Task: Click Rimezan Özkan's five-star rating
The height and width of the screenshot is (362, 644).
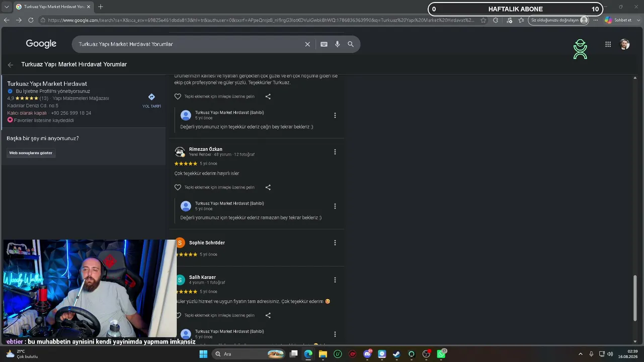Action: pyautogui.click(x=186, y=164)
